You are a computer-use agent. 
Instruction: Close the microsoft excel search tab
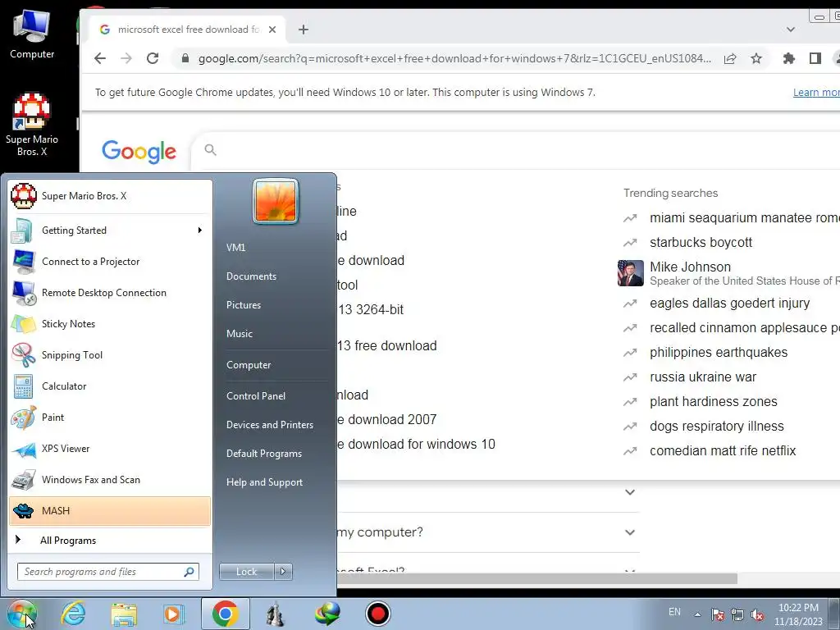[x=272, y=30]
